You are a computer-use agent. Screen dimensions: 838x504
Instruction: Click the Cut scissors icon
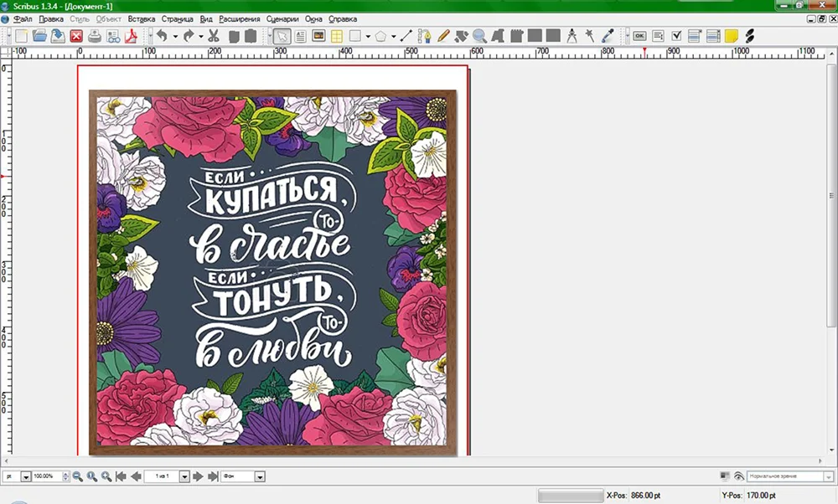pyautogui.click(x=213, y=36)
